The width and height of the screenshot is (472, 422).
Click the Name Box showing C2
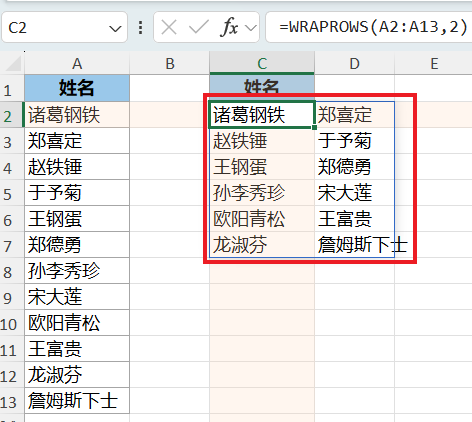pyautogui.click(x=65, y=27)
